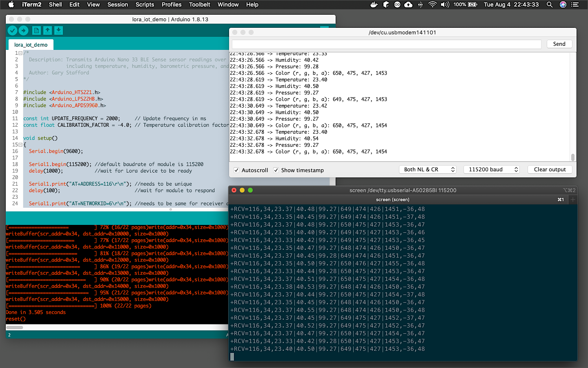Open the Wi-Fi status menu

tap(432, 4)
